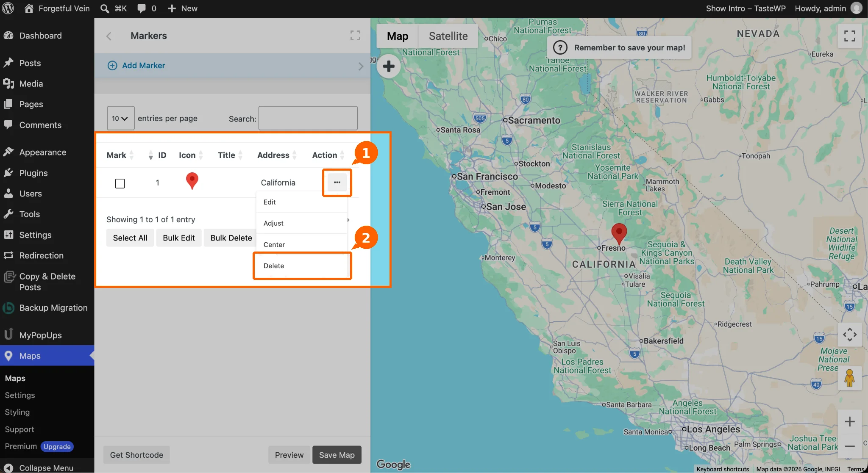Choose Center from marker action menu
The image size is (868, 473).
point(302,244)
